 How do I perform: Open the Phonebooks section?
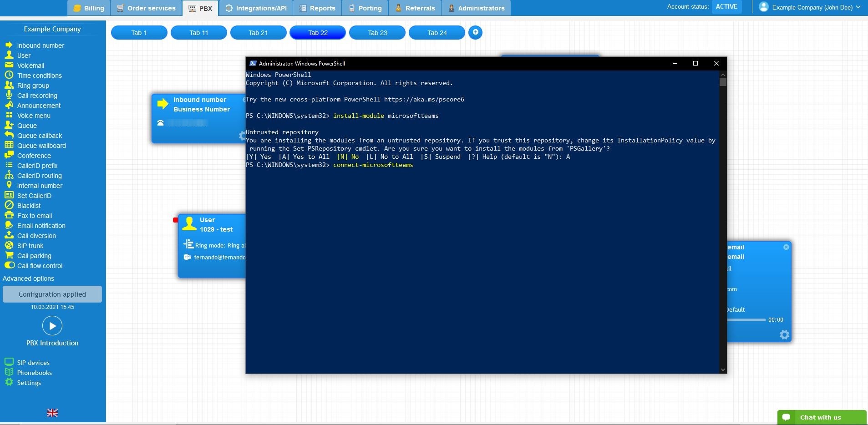[x=34, y=372]
